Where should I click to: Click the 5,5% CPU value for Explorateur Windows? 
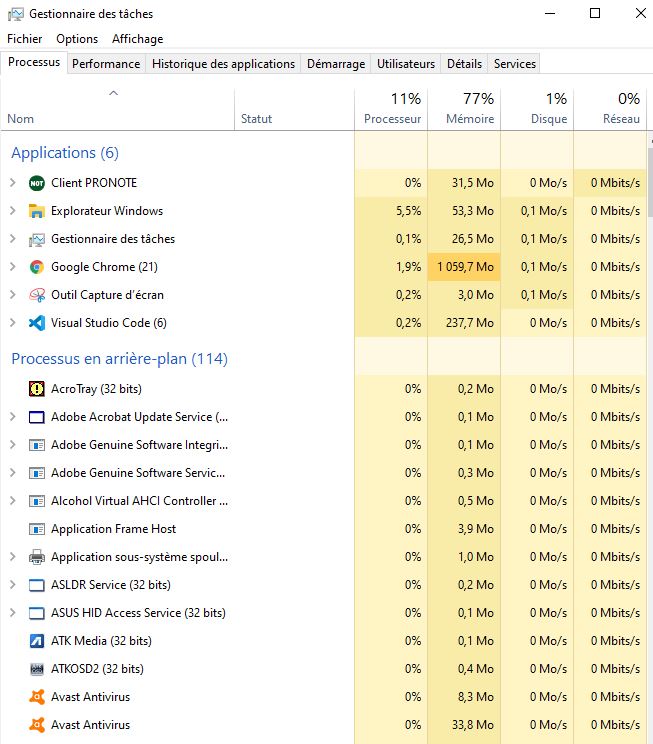pos(409,211)
